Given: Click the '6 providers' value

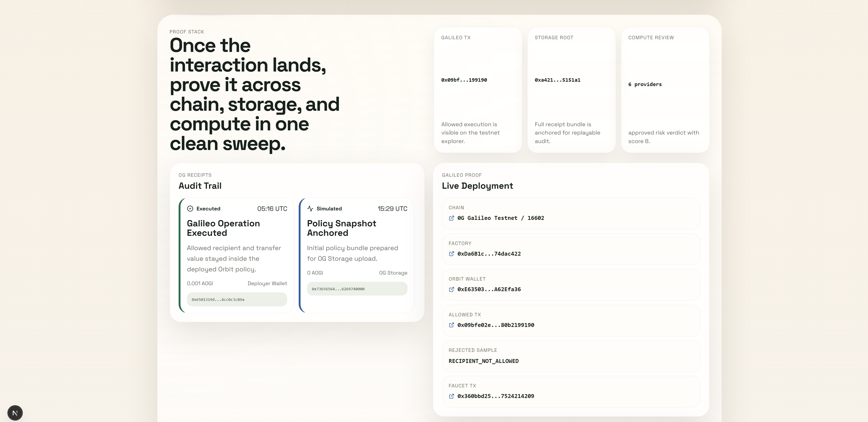Looking at the screenshot, I should [645, 85].
